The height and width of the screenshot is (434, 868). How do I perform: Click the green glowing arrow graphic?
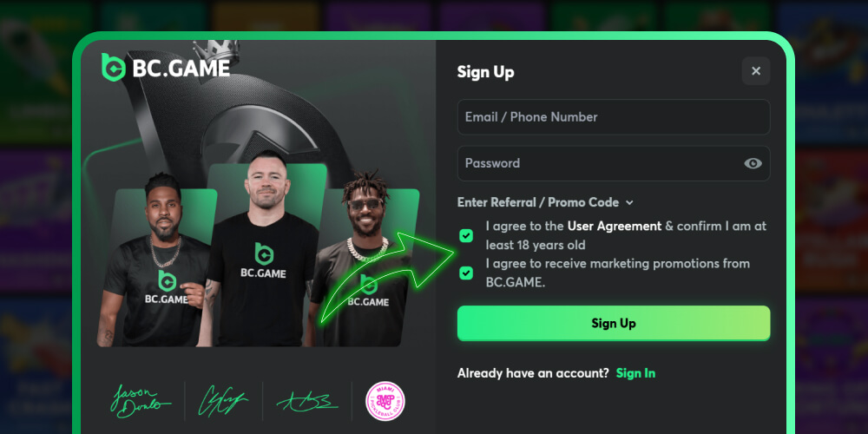point(387,277)
